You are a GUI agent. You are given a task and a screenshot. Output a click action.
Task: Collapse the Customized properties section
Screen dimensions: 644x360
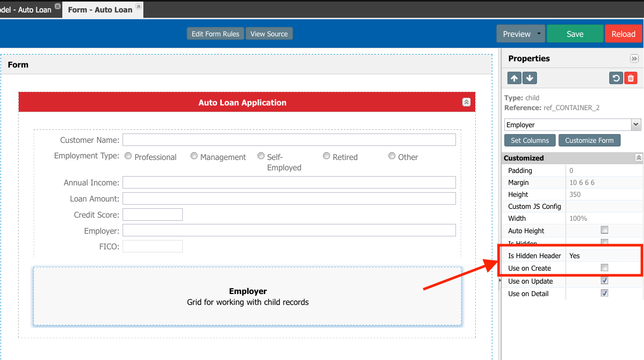point(638,158)
